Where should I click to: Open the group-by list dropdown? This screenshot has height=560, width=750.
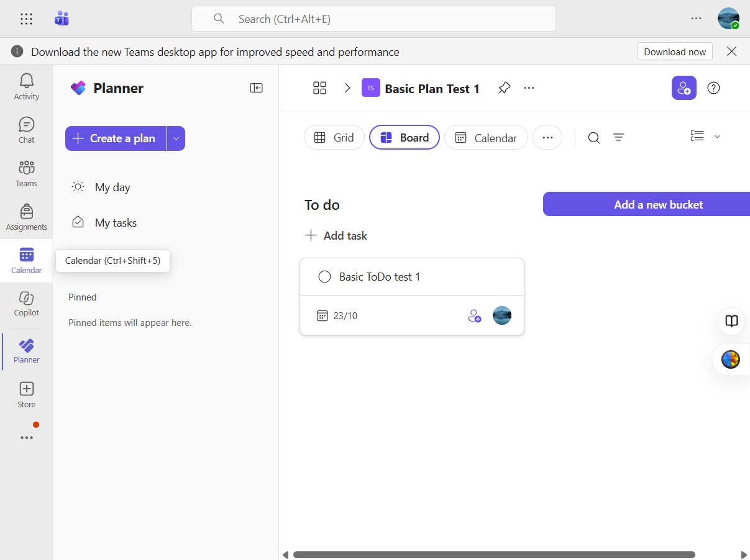coord(706,137)
